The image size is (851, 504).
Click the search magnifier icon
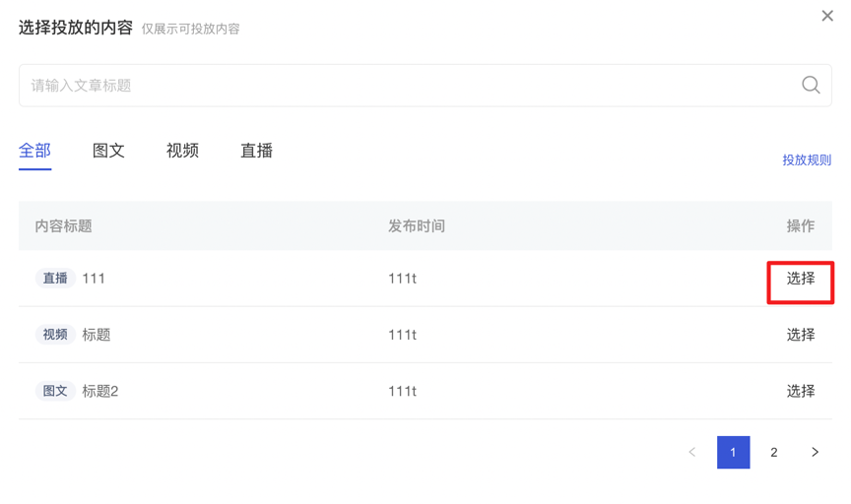click(x=811, y=85)
